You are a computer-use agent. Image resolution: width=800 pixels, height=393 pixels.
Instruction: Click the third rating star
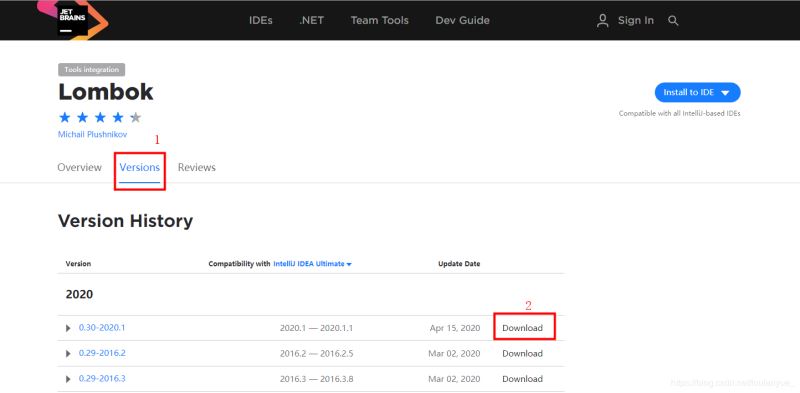click(100, 118)
